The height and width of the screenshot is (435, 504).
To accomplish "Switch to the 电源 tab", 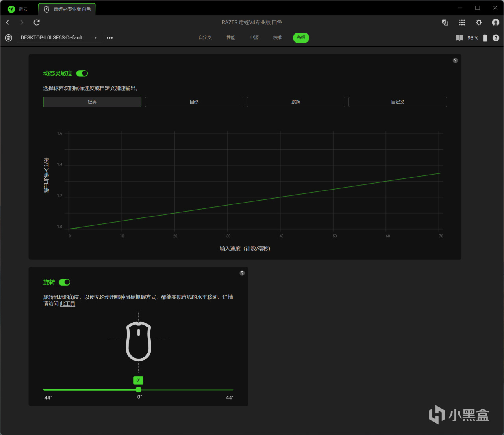I will click(254, 38).
